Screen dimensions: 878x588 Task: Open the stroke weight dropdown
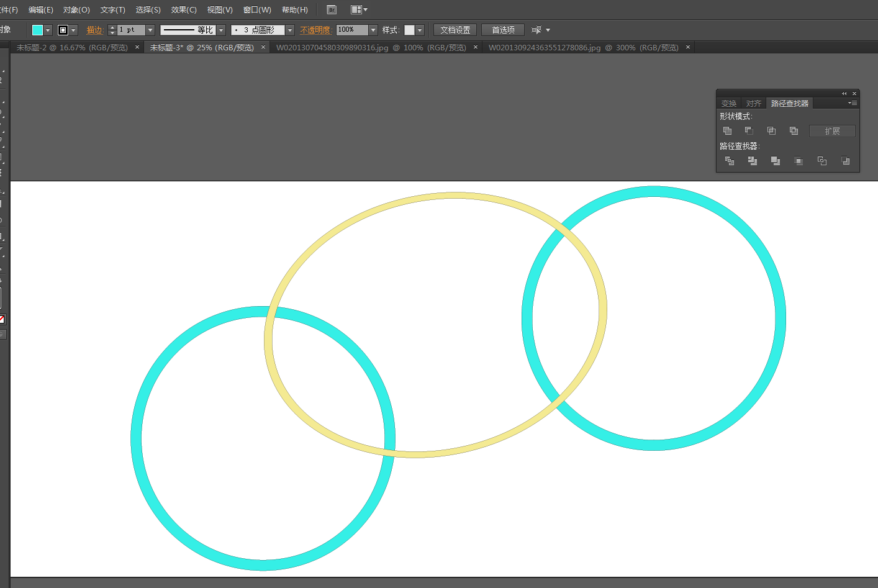(x=150, y=30)
